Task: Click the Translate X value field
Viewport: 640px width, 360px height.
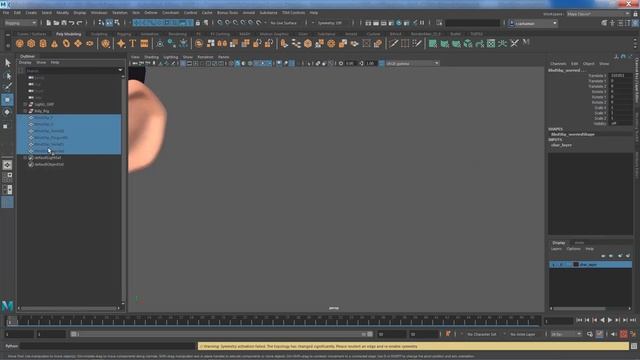Action: tap(620, 76)
